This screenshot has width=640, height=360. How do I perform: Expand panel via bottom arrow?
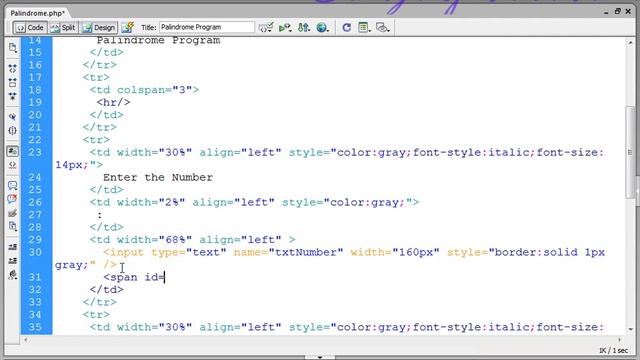pos(320,357)
